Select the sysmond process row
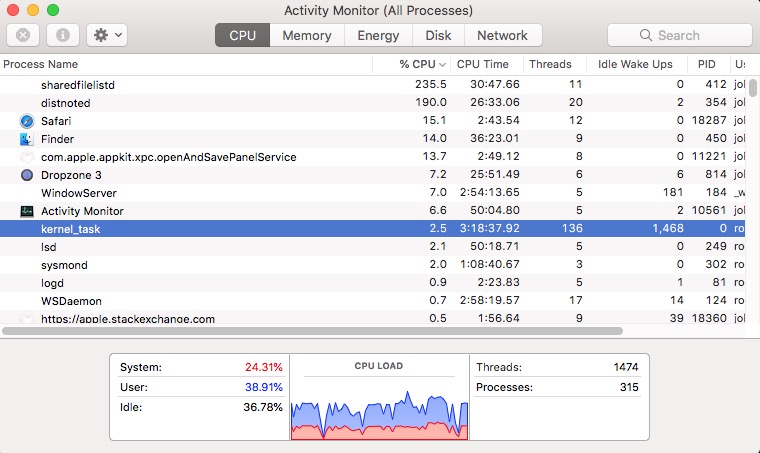The image size is (760, 453). point(372,265)
